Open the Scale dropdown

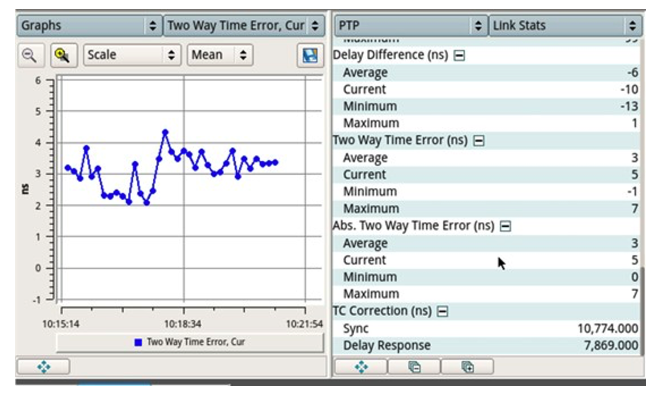click(x=132, y=55)
